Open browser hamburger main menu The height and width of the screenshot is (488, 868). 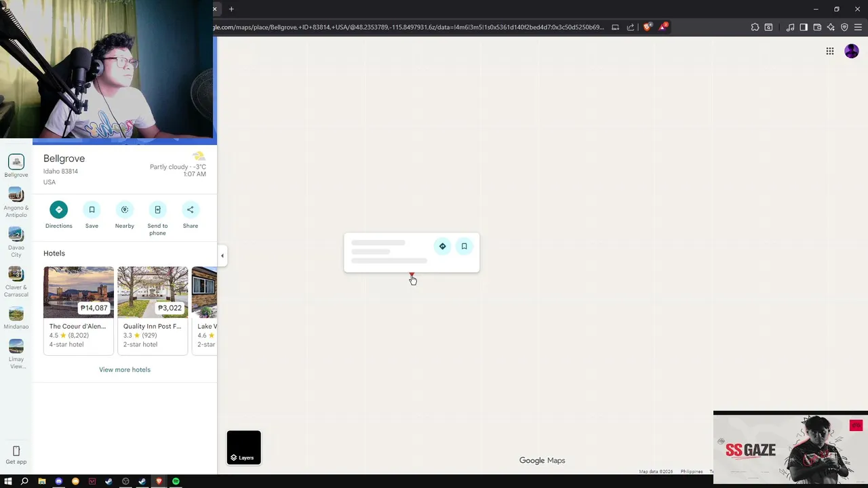point(858,27)
